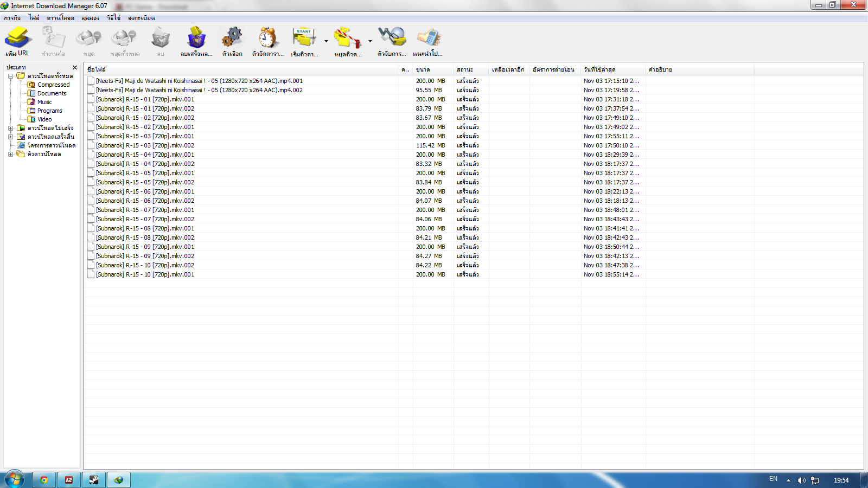Sort by the ขนาด column header
The height and width of the screenshot is (488, 868).
pos(433,69)
